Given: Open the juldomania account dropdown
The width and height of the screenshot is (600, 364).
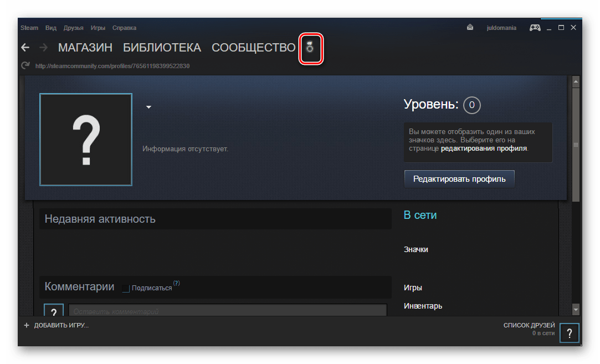Looking at the screenshot, I should pyautogui.click(x=501, y=28).
